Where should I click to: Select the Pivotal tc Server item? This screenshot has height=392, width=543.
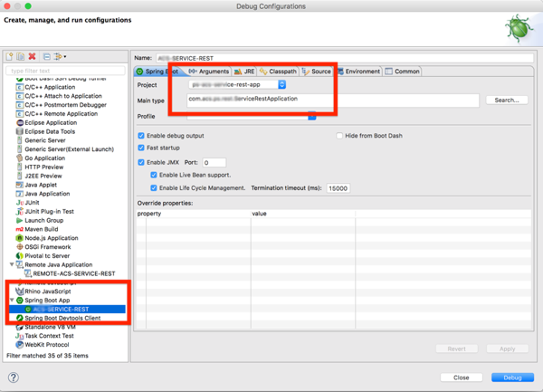click(47, 256)
